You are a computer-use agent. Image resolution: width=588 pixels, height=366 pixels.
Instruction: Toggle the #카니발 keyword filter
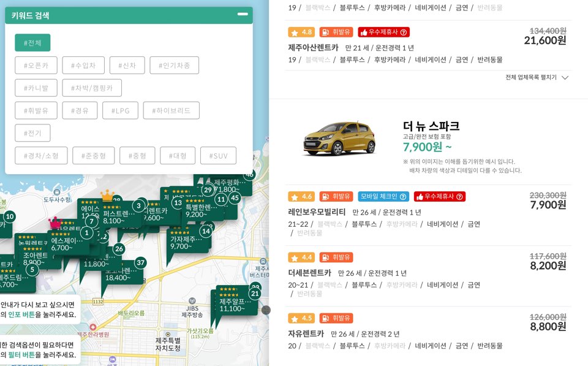[x=36, y=88]
